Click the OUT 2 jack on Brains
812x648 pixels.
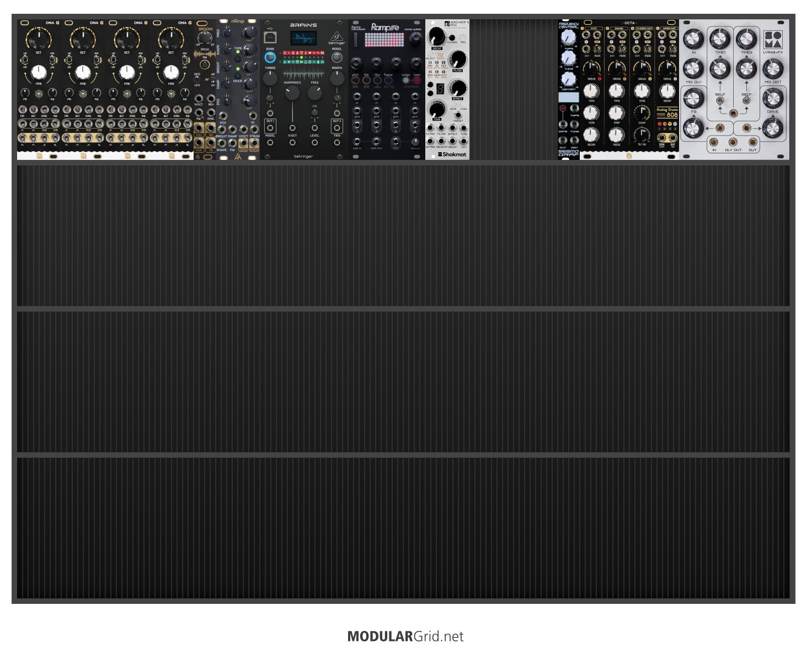[x=336, y=128]
